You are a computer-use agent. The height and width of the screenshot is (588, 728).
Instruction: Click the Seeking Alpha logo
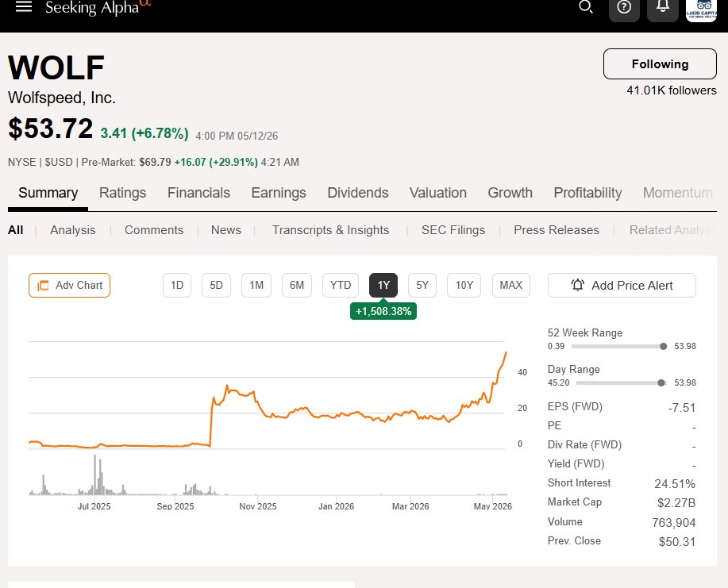(98, 7)
